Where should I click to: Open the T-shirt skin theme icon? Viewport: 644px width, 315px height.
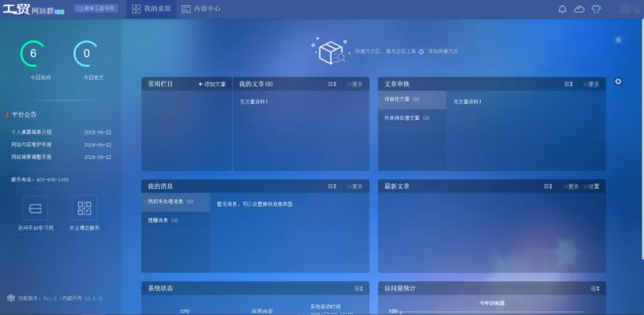(x=596, y=9)
